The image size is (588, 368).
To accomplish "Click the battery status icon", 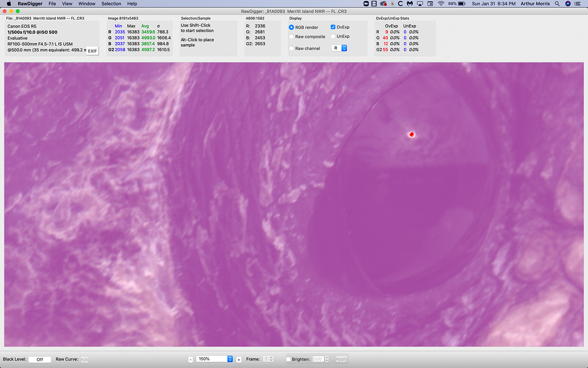I will (462, 3).
